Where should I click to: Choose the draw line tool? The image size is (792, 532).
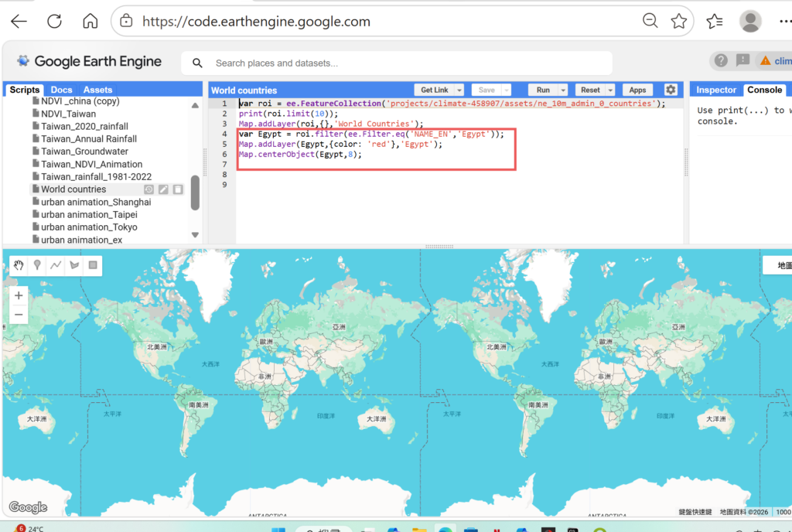pyautogui.click(x=56, y=265)
